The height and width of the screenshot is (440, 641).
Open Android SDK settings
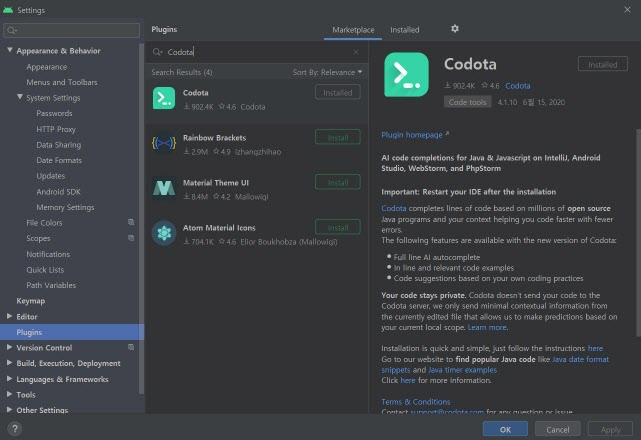(58, 192)
